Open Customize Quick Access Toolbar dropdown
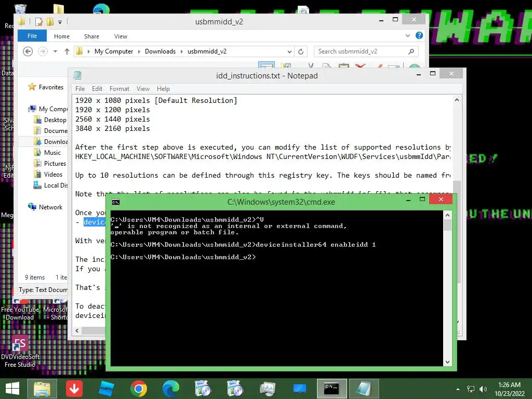This screenshot has height=399, width=532. click(60, 22)
